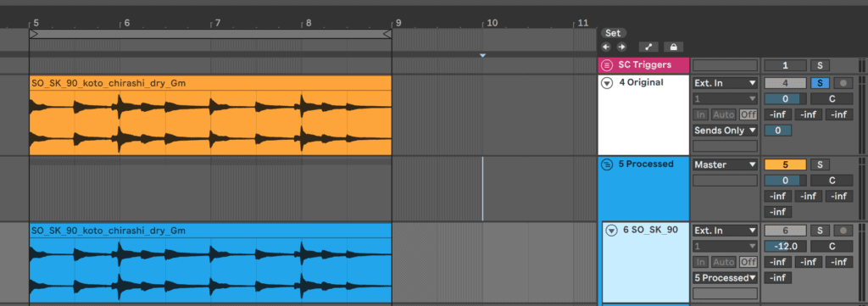Screen dimensions: 868x306
Task: Arm the 4 Original track for recording
Action: point(843,83)
